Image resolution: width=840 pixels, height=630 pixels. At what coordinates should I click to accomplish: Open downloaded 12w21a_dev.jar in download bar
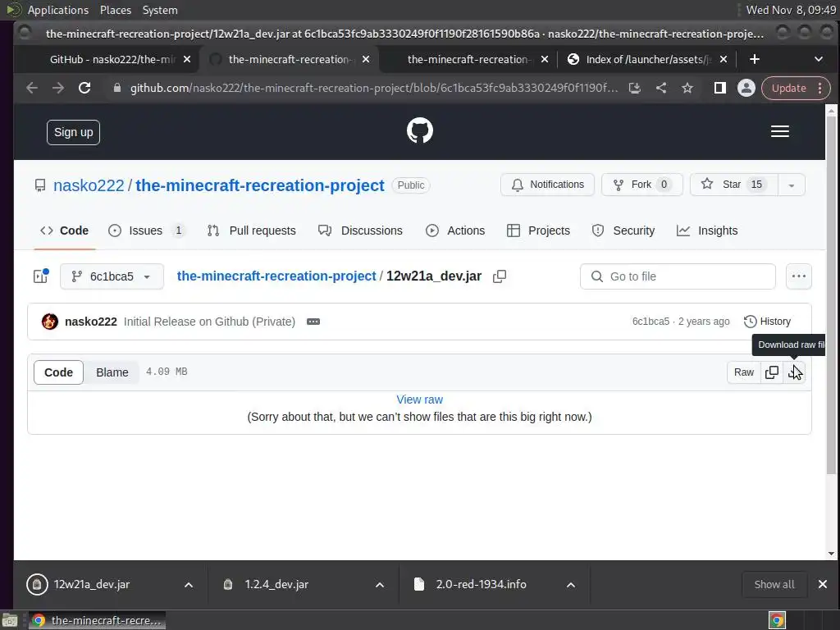pyautogui.click(x=91, y=584)
